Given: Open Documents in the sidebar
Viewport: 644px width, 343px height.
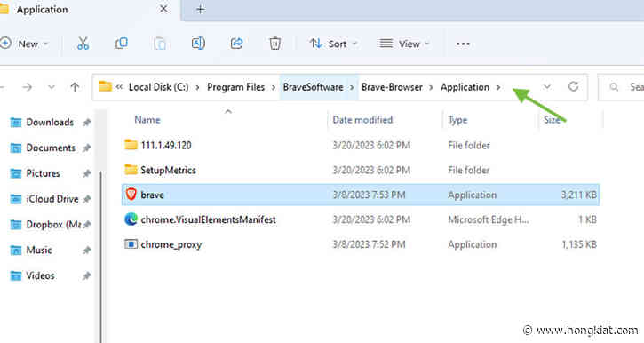Looking at the screenshot, I should pos(50,148).
